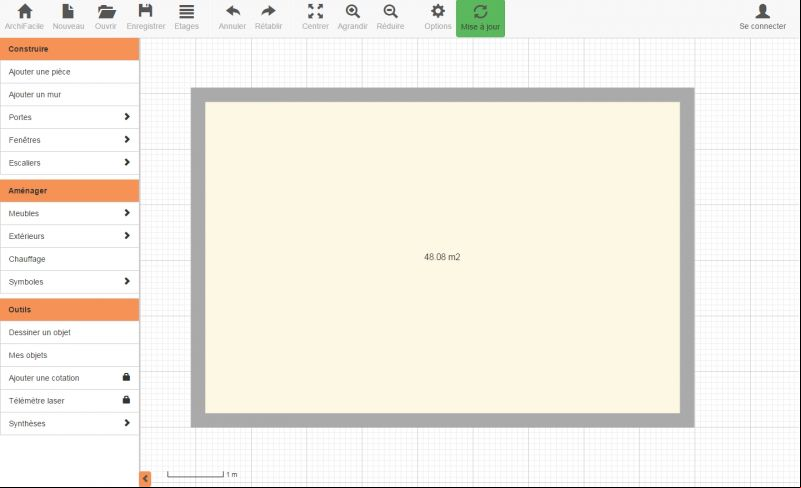Screen dimensions: 801x488
Task: Expand the Symboles chevron
Action: [127, 281]
